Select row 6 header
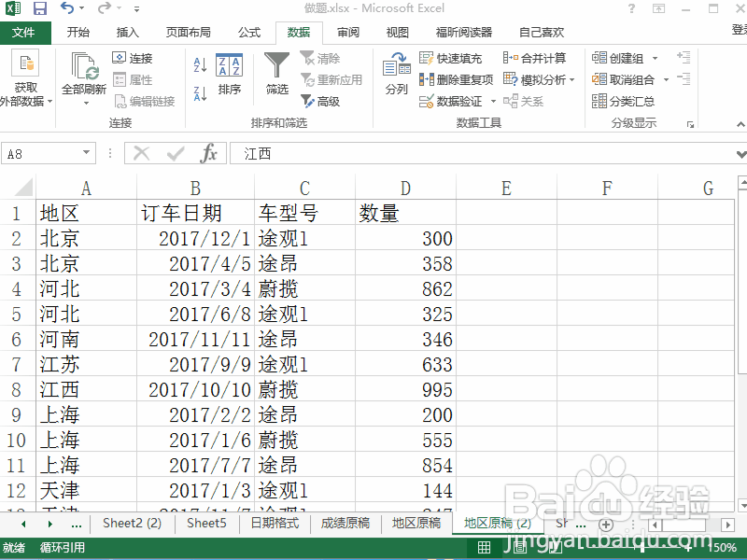 (x=17, y=340)
